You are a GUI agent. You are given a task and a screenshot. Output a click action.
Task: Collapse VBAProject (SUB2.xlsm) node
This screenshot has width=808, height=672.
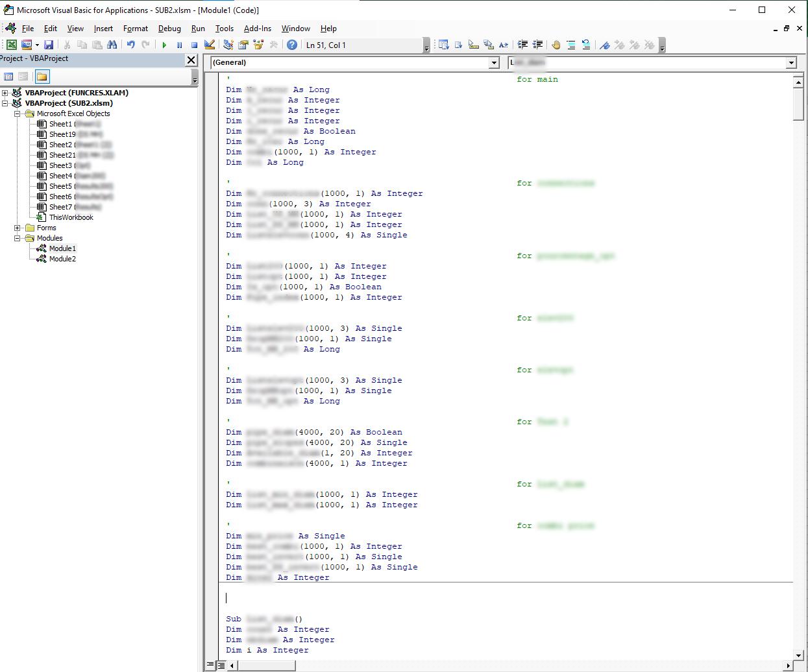pyautogui.click(x=5, y=103)
